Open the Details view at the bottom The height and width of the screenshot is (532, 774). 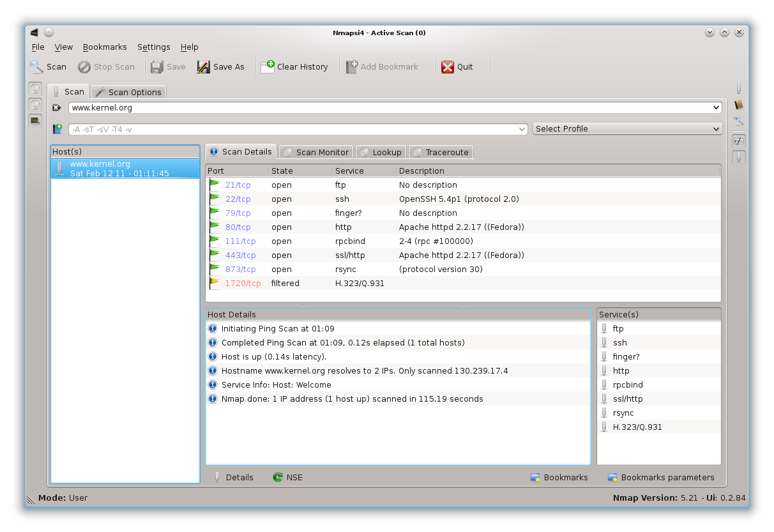[233, 477]
